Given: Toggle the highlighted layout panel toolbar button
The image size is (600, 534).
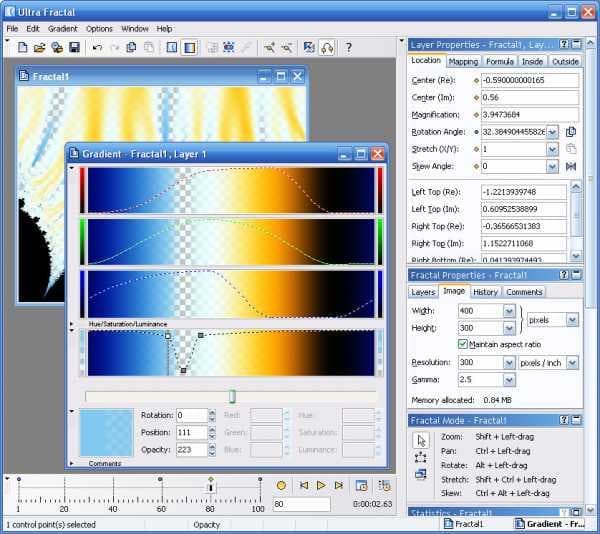Looking at the screenshot, I should tap(189, 47).
